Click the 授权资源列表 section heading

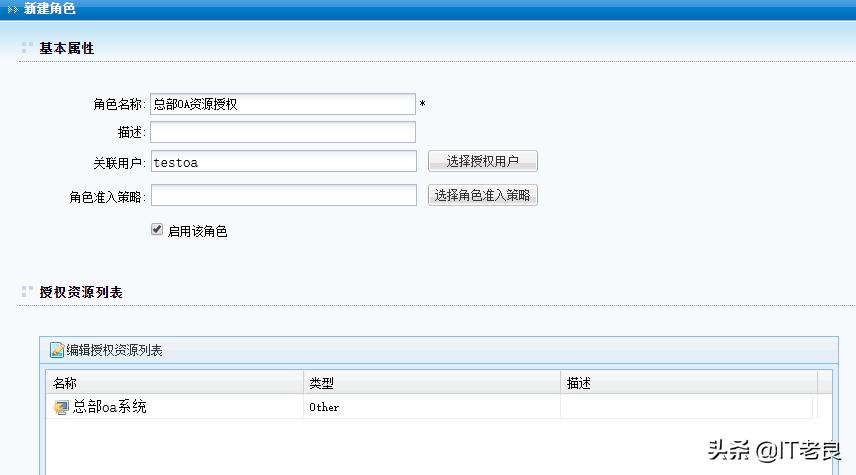tap(81, 292)
